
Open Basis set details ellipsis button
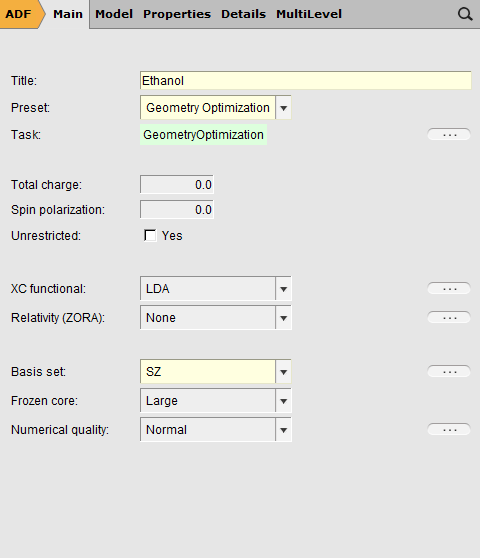(x=449, y=372)
